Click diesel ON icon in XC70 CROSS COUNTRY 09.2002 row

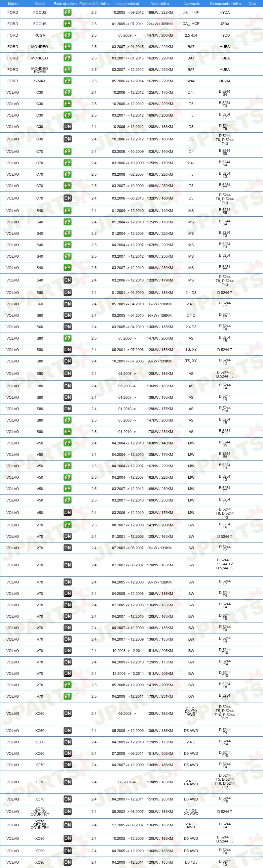click(68, 812)
